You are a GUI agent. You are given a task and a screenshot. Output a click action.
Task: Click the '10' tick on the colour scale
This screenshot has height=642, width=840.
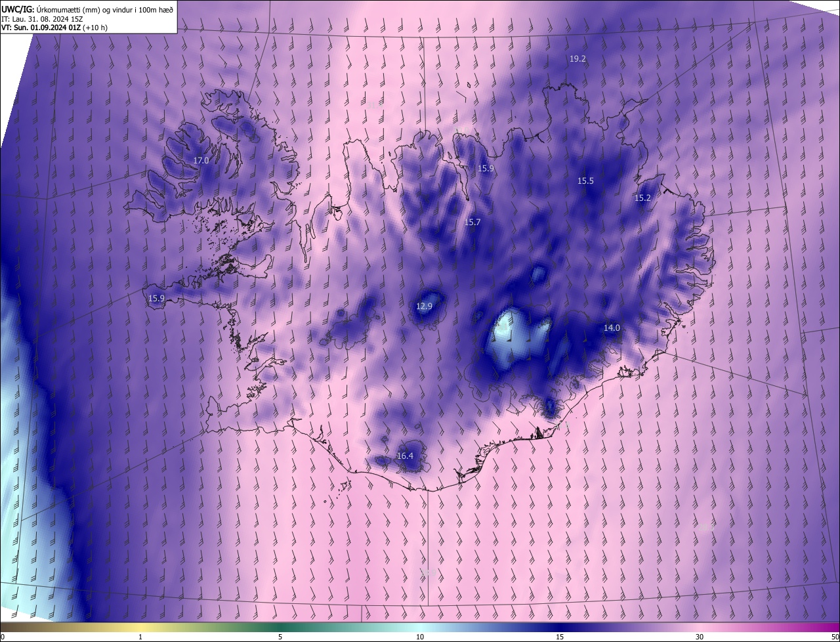tap(420, 637)
